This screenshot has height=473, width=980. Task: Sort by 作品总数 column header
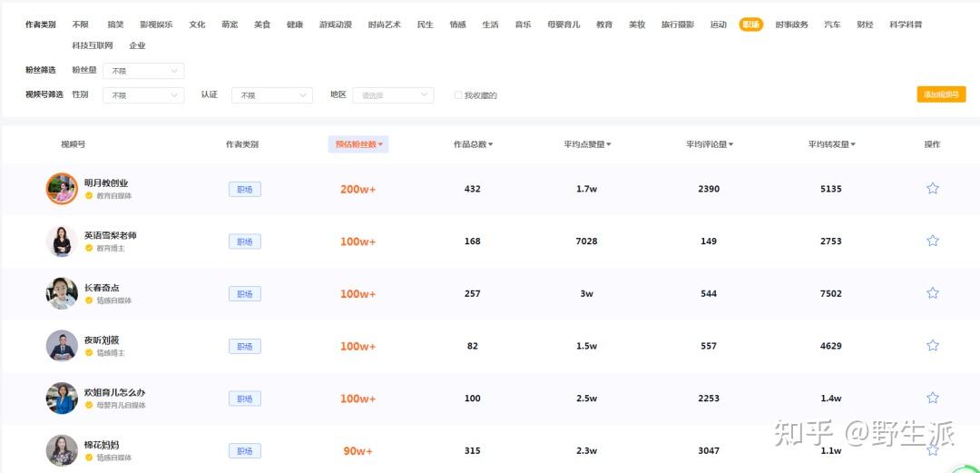(473, 144)
